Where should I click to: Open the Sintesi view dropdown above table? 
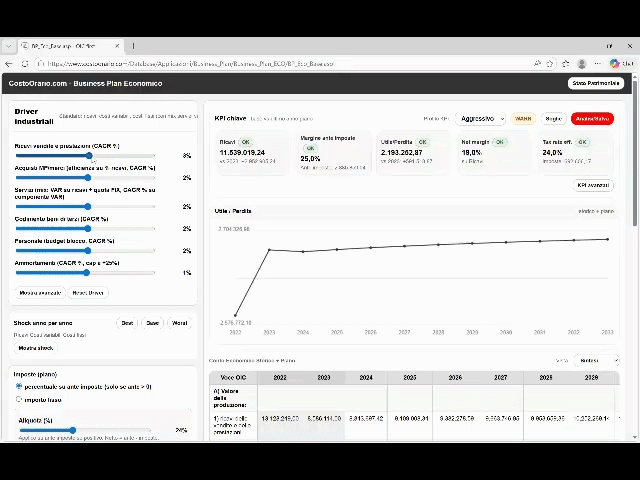click(599, 360)
